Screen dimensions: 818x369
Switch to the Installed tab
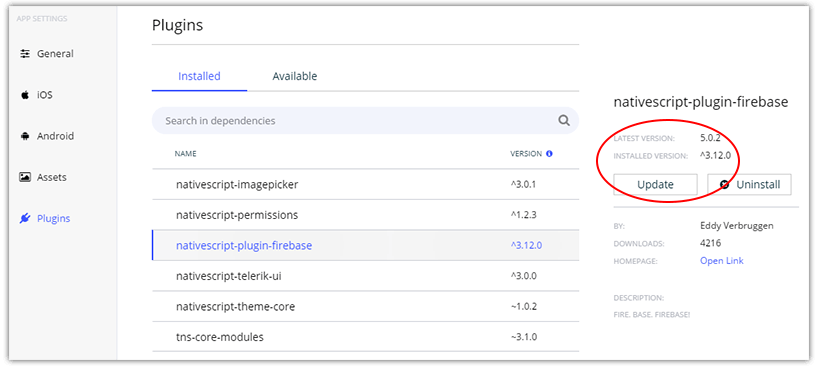(199, 76)
